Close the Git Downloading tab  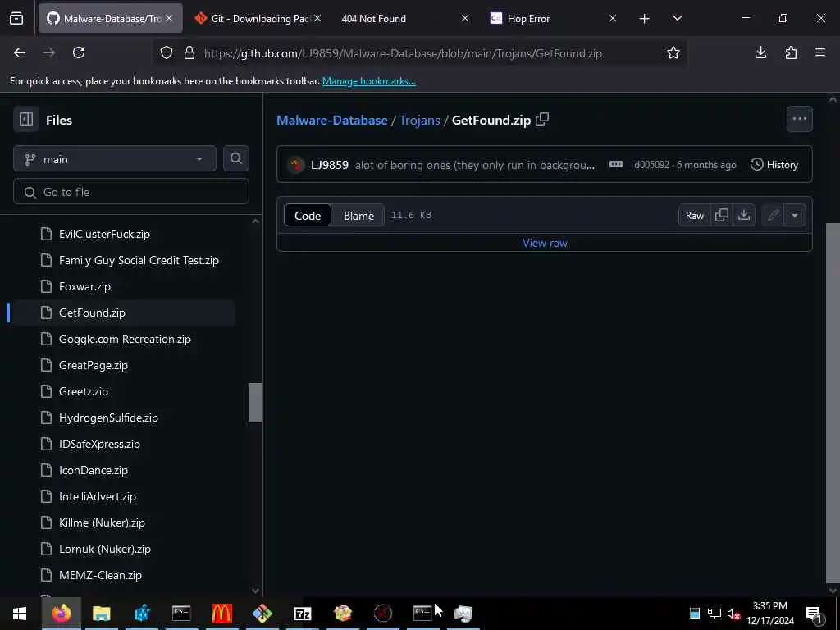point(317,18)
